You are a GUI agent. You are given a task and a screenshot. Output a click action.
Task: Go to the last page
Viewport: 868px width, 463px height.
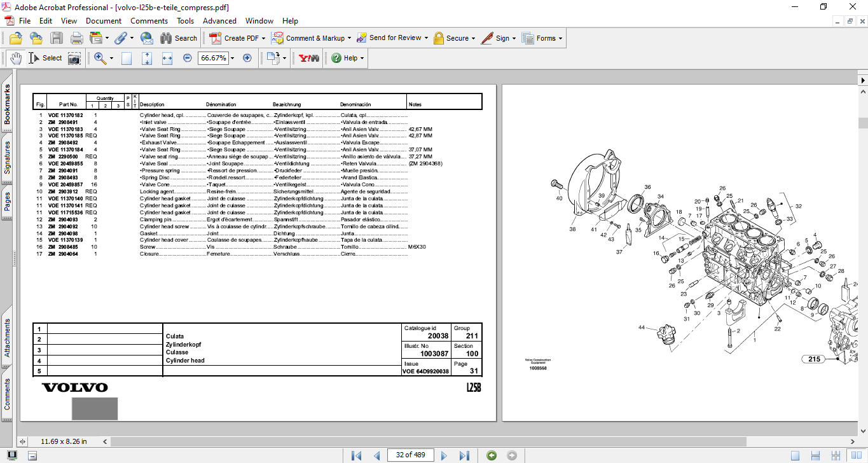click(464, 455)
